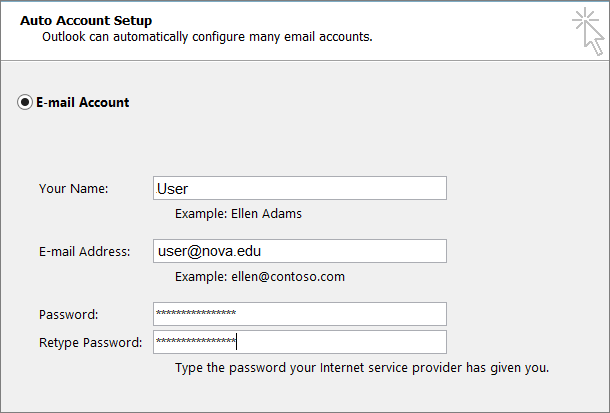Click inside the Your Name text box
This screenshot has width=610, height=413.
pyautogui.click(x=300, y=188)
